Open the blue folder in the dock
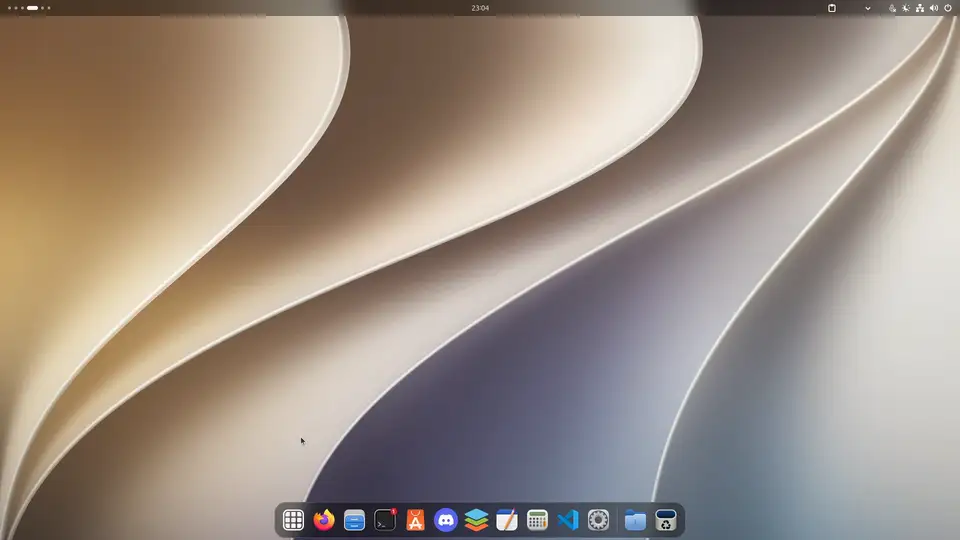This screenshot has height=540, width=960. [636, 520]
